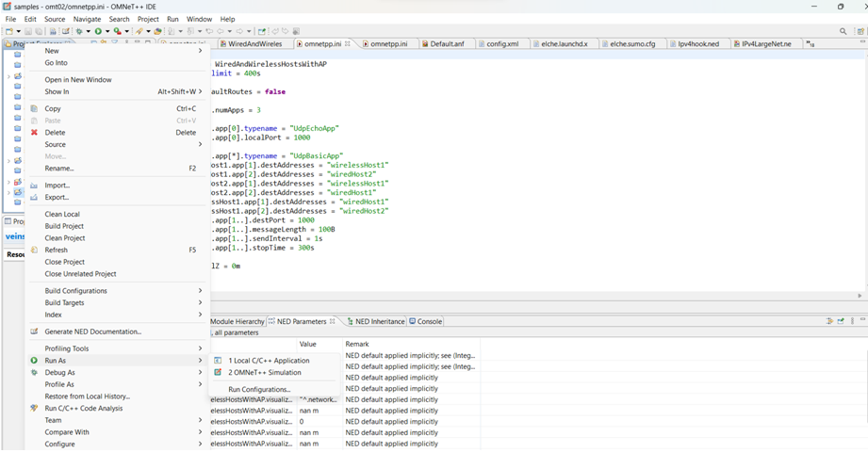Open the dropdown arrow beside Run button
Screen dimensions: 868x469
pyautogui.click(x=107, y=31)
